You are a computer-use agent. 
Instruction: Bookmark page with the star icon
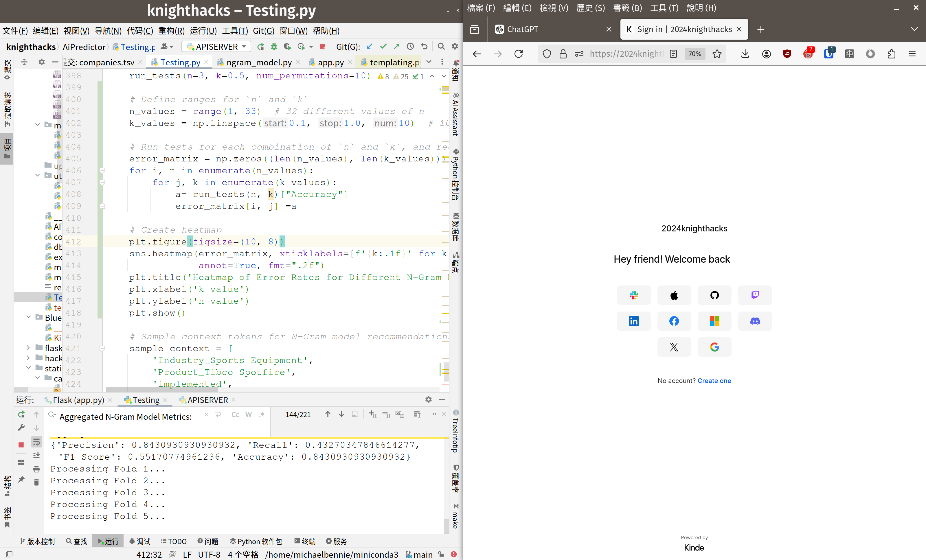(717, 54)
